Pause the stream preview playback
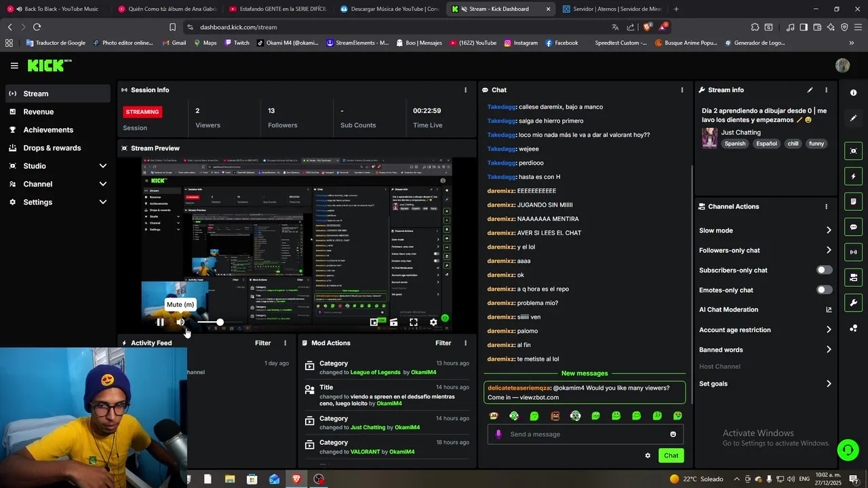This screenshot has width=868, height=488. 160,323
